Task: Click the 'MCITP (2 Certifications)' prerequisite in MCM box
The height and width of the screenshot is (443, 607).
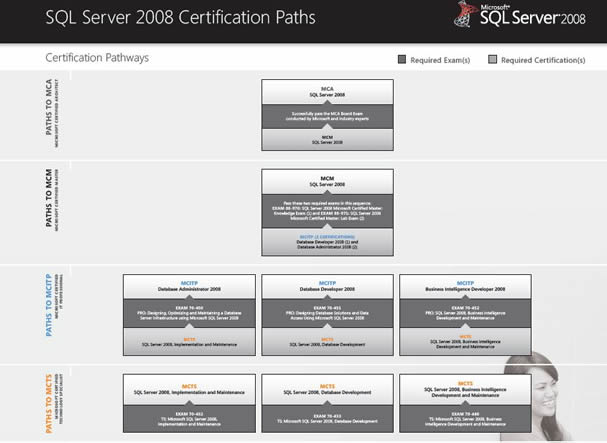Action: click(x=328, y=242)
